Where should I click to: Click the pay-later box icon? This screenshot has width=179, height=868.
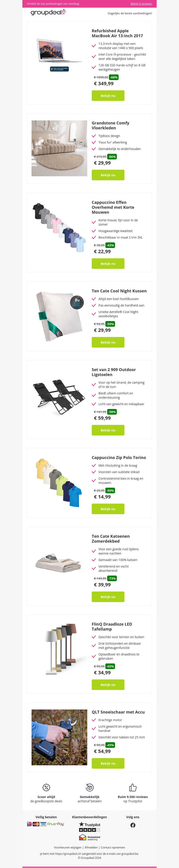89,788
